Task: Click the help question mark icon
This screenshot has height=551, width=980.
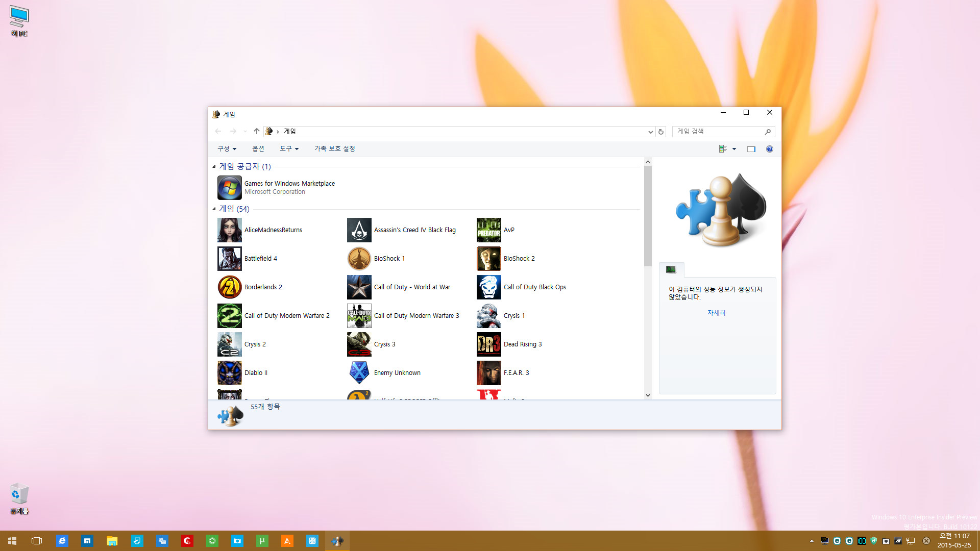Action: tap(770, 149)
